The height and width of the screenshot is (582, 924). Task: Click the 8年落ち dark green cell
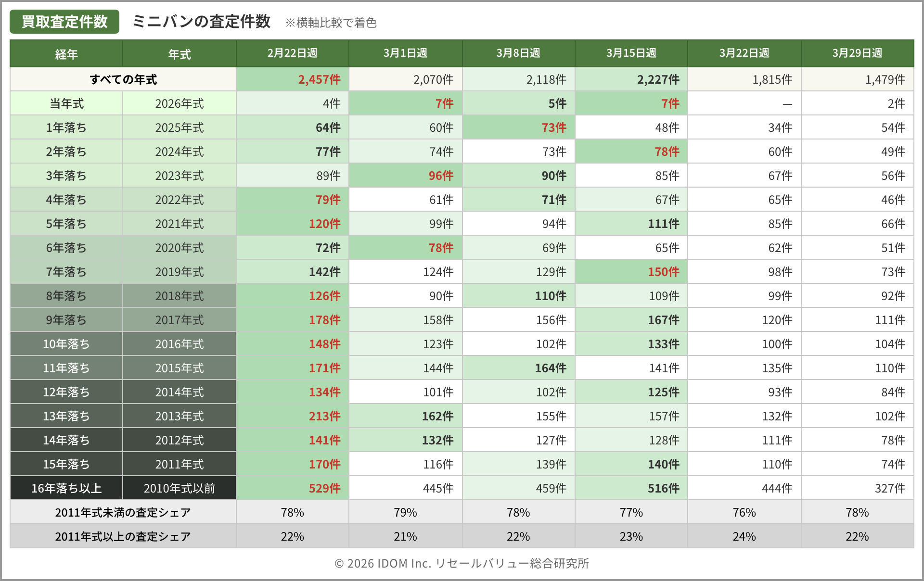(x=66, y=296)
